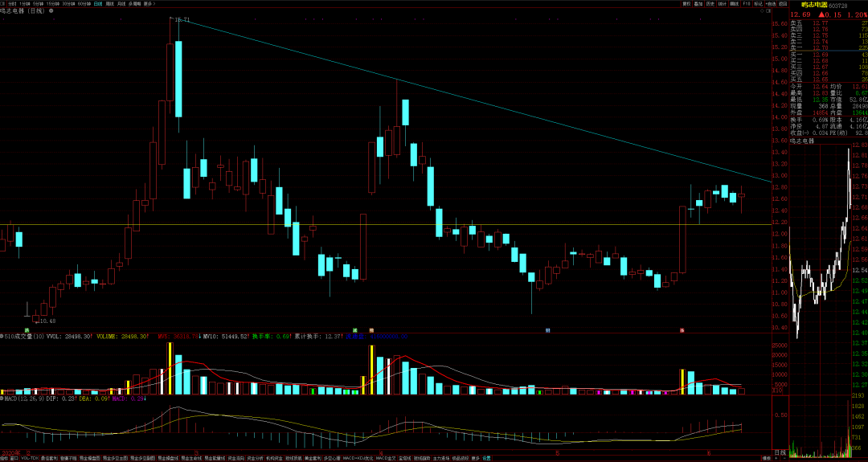Select the 5分钟 period
This screenshot has height=462, width=868.
pyautogui.click(x=39, y=3)
